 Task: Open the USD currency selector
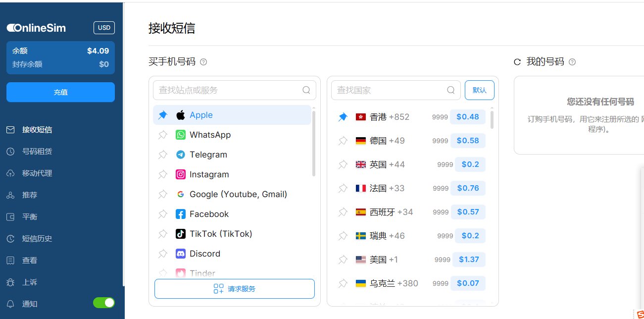click(x=104, y=28)
